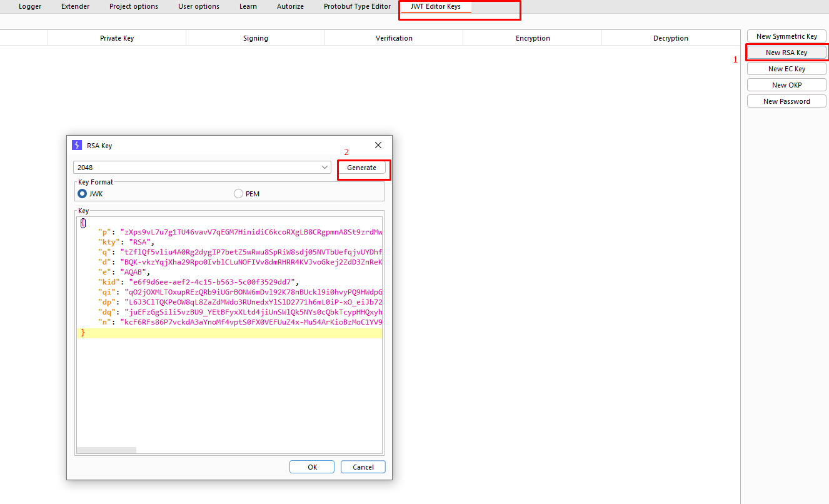Click the Signing column header
This screenshot has height=504, width=829.
255,38
